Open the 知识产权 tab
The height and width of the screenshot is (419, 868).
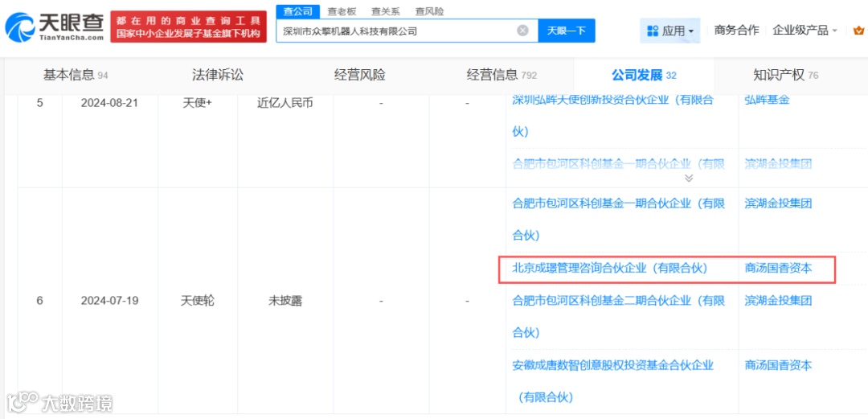tap(785, 75)
